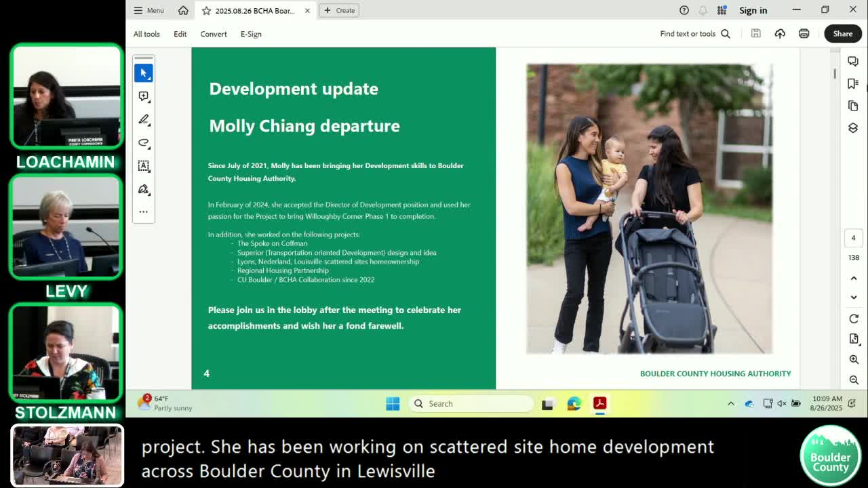Open the bookmarks panel on right sidebar
This screenshot has height=488, width=868.
tap(853, 83)
